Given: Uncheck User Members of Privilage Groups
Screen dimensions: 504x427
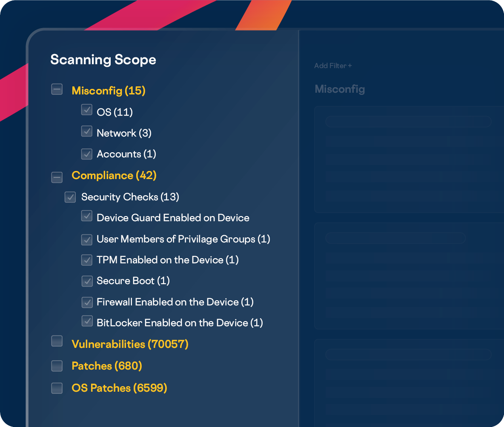Looking at the screenshot, I should tap(87, 239).
